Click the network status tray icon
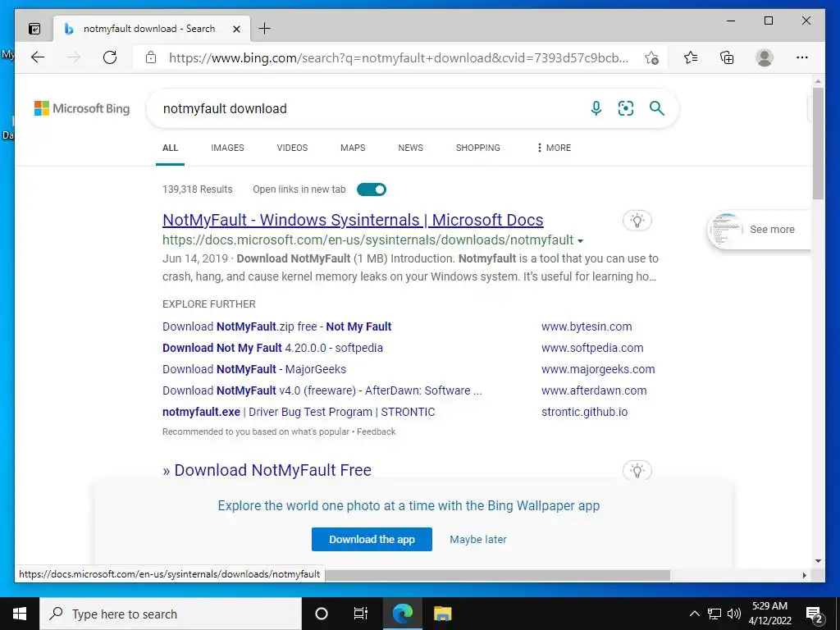This screenshot has width=840, height=630. (x=714, y=614)
